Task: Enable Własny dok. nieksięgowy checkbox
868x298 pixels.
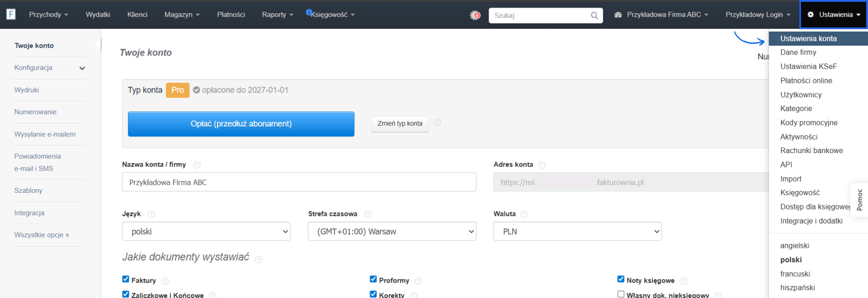Action: click(621, 294)
